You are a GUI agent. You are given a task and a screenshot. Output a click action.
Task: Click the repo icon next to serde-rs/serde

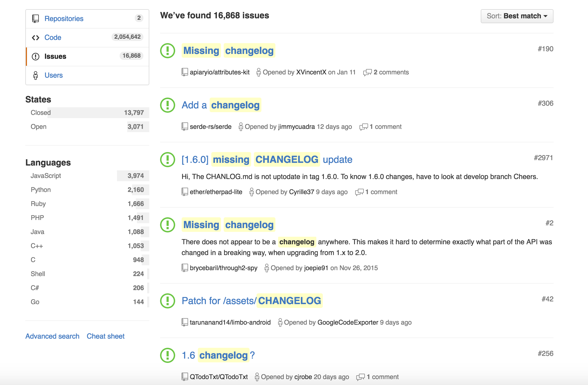click(185, 126)
